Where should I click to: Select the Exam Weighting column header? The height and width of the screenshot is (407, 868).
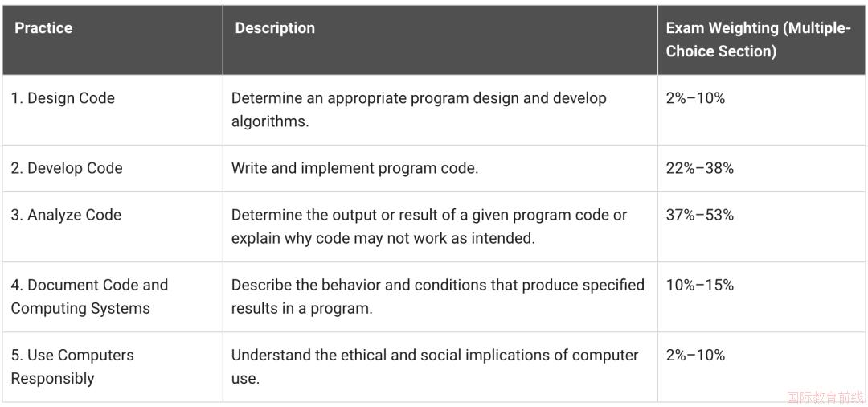(x=758, y=39)
